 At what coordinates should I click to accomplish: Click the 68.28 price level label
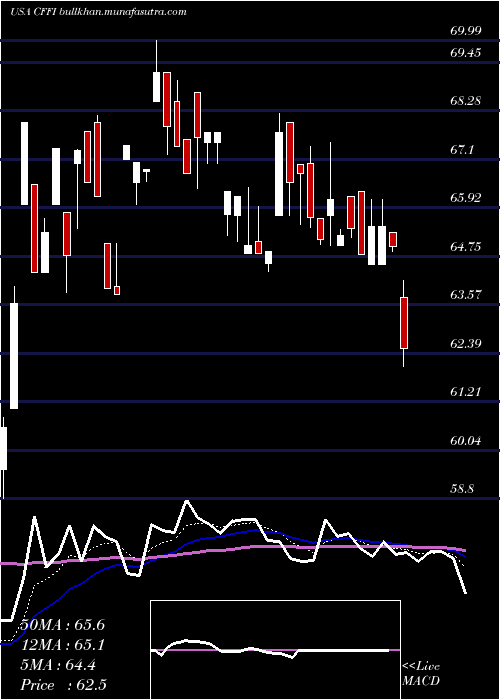(465, 100)
